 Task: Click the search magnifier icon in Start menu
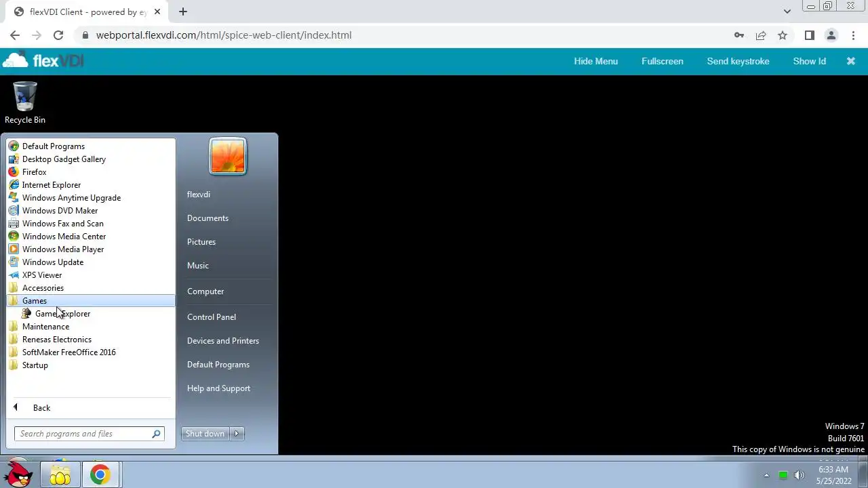pyautogui.click(x=156, y=434)
